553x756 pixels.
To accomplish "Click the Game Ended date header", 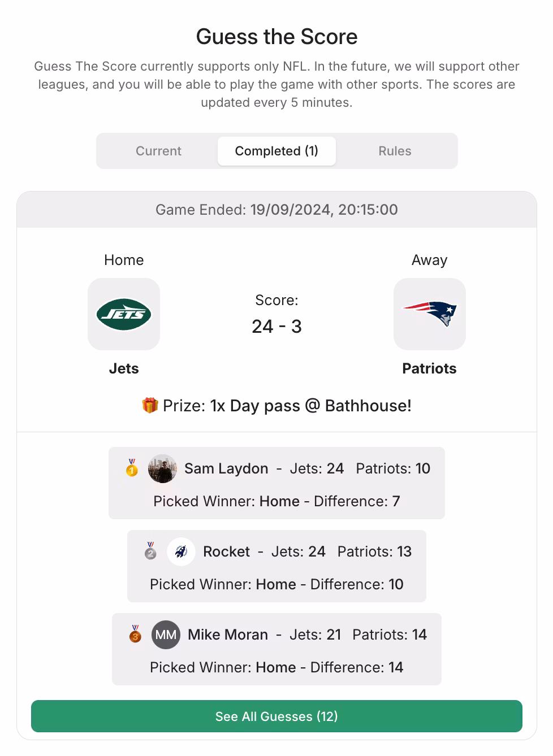I will point(276,210).
